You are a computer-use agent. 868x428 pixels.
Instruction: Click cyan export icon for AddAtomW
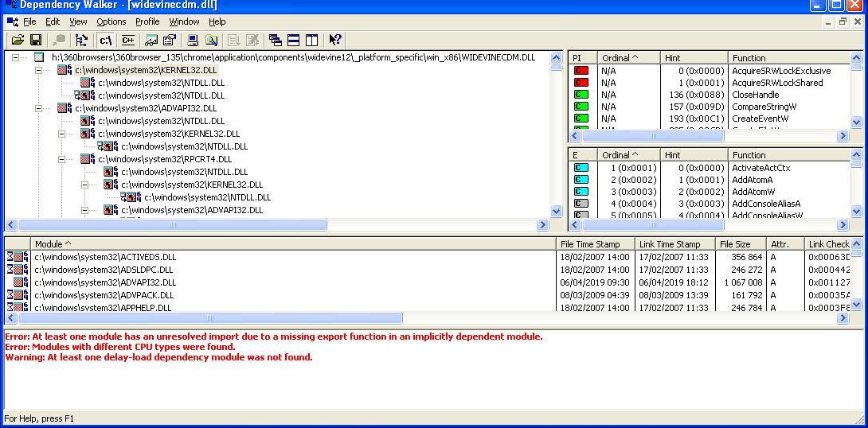click(x=581, y=192)
